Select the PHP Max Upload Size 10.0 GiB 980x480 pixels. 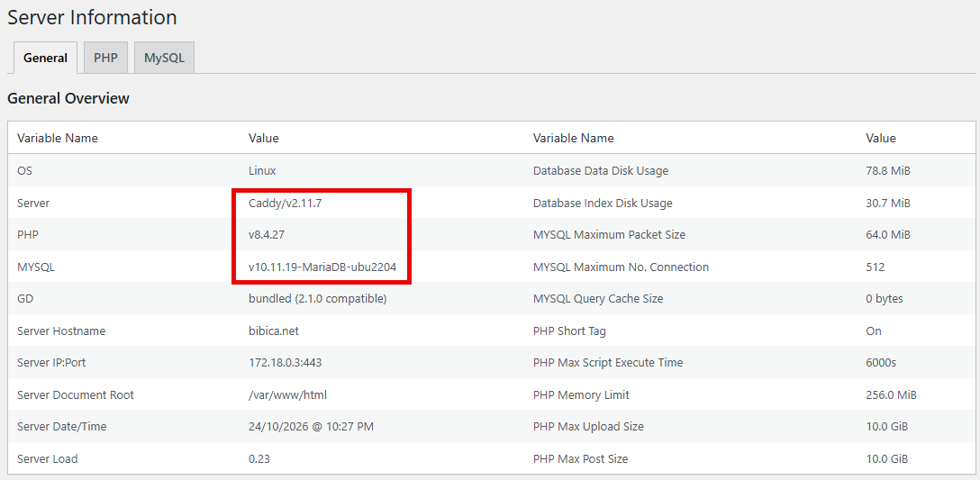pos(887,427)
